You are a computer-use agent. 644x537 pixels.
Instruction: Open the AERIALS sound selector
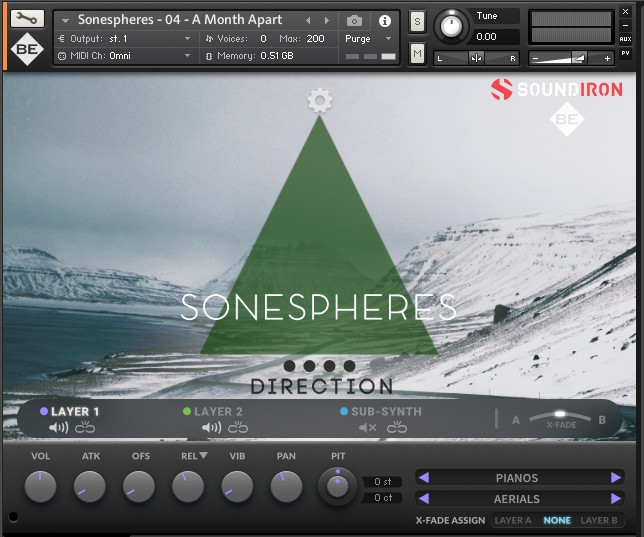coord(520,499)
